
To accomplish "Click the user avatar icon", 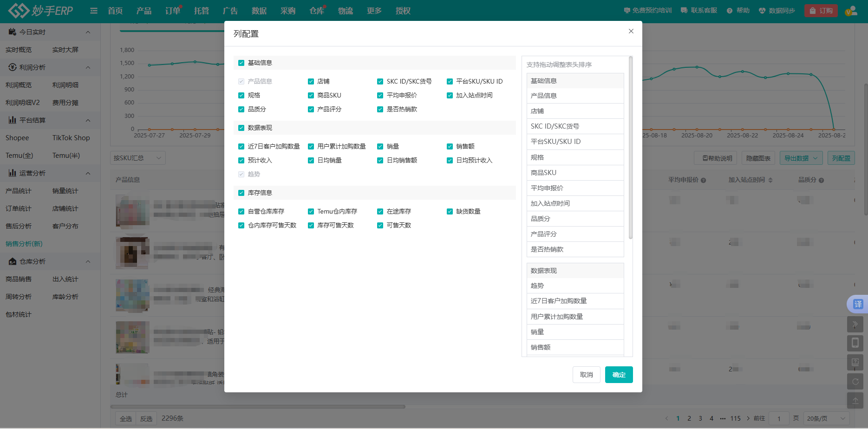I will tap(851, 11).
